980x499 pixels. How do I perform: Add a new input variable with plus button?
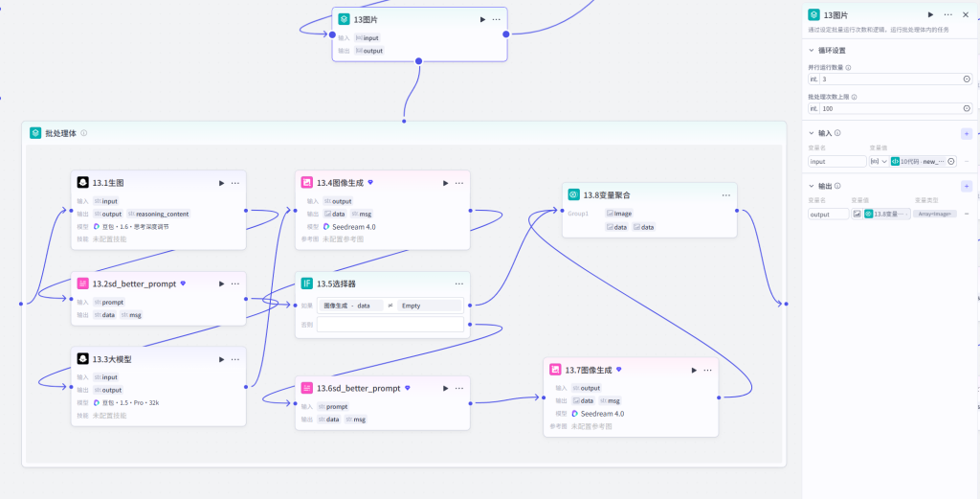pyautogui.click(x=967, y=133)
